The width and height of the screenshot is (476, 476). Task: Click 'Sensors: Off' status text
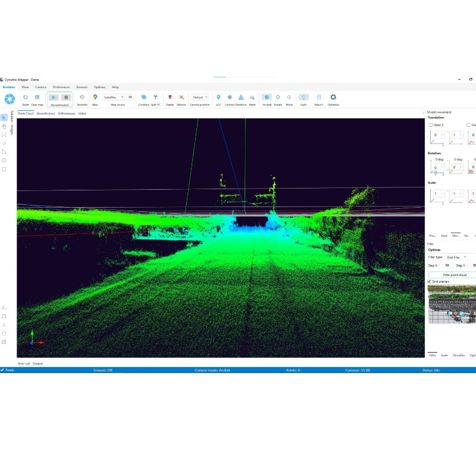[103, 370]
